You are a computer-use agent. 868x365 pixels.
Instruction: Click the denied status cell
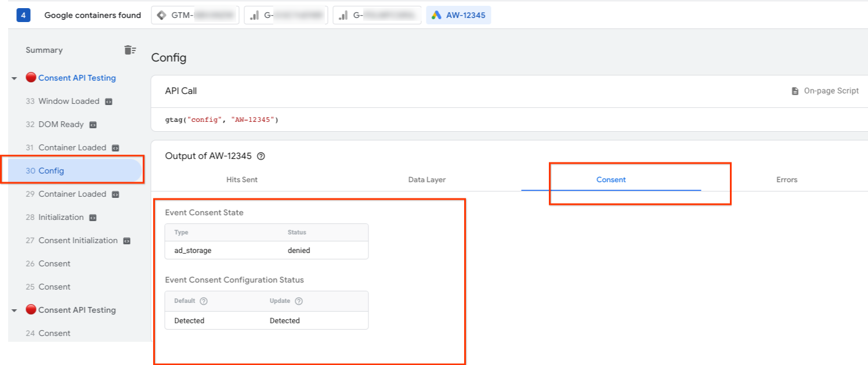299,251
